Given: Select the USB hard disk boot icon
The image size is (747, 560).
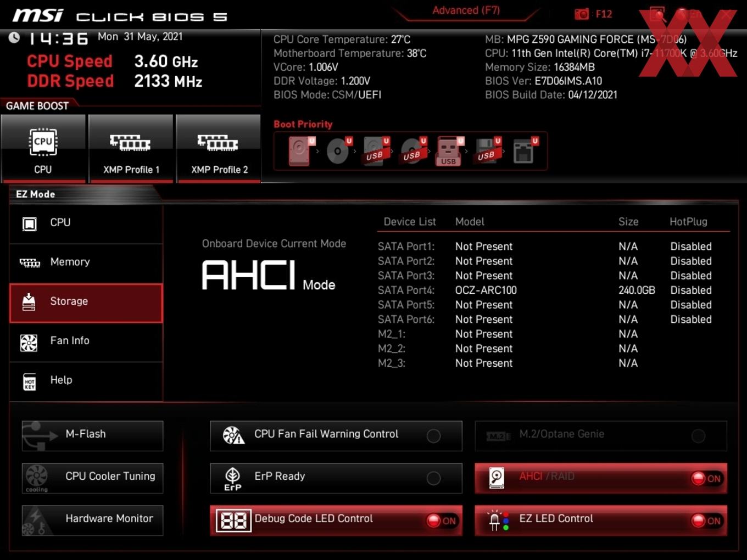Looking at the screenshot, I should [x=375, y=151].
